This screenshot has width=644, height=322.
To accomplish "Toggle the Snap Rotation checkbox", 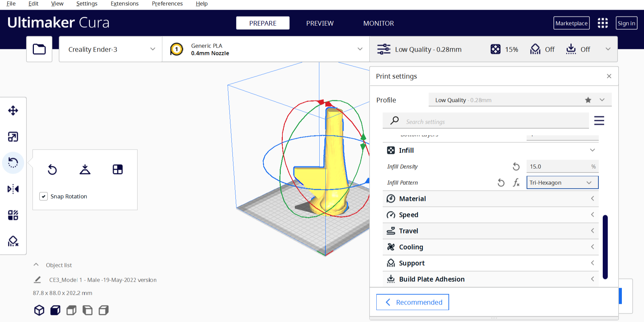I will [x=44, y=196].
